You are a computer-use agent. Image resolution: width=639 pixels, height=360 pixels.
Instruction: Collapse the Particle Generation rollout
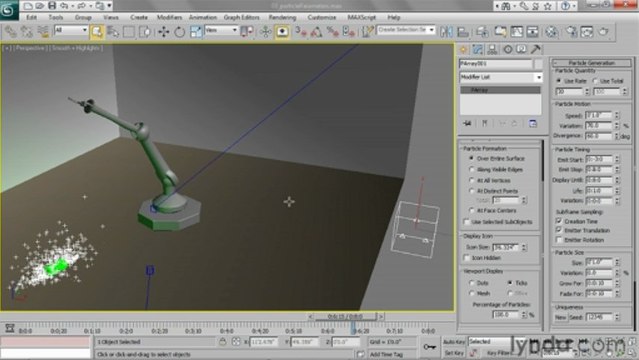coord(592,63)
